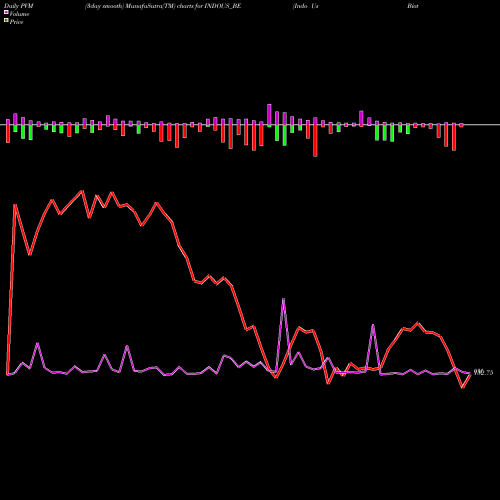
Task: Click the last price value label ending in .75
Action: (x=483, y=373)
